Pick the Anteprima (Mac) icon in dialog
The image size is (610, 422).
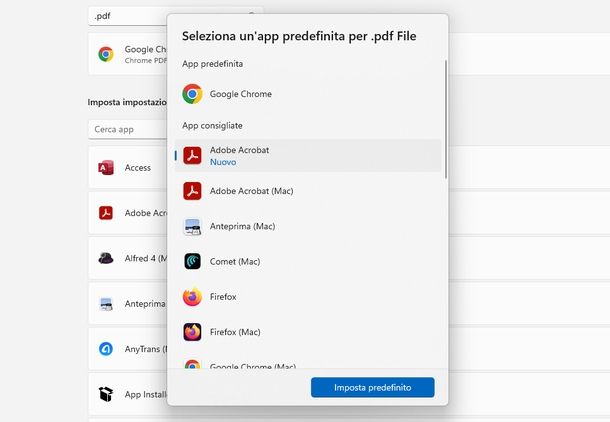pos(192,226)
